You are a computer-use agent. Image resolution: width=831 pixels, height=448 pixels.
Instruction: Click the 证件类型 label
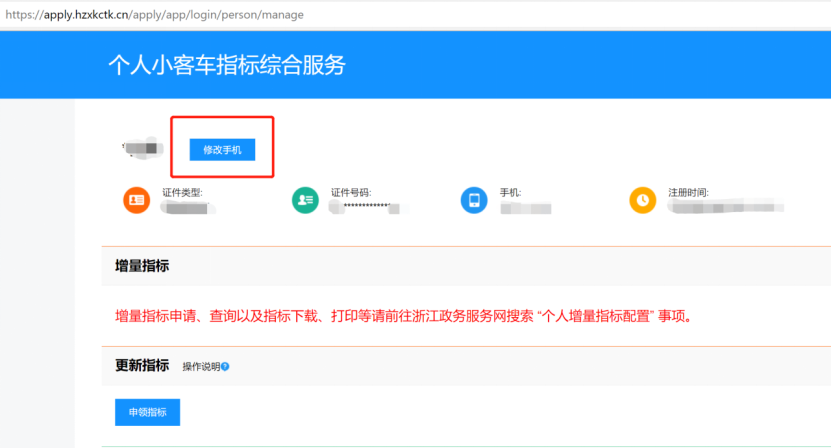183,191
